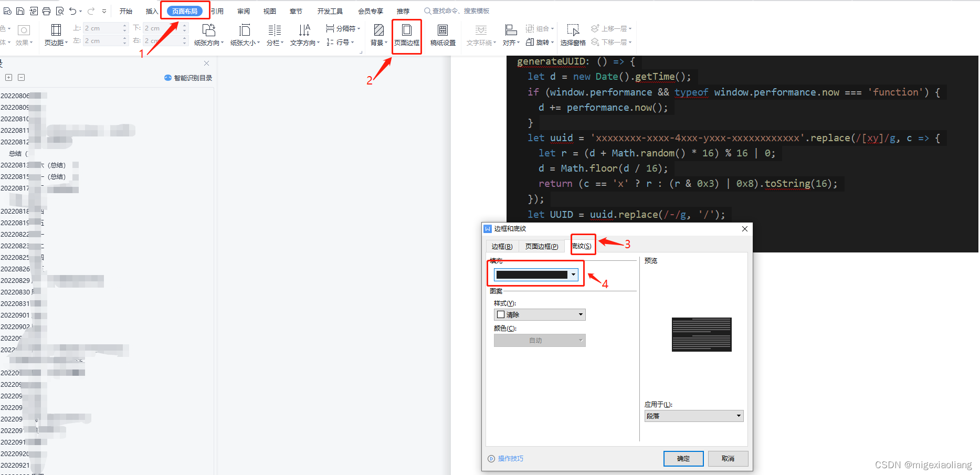Screen dimensions: 980x475
Task: Click the 页面边框 page border icon
Action: [407, 30]
